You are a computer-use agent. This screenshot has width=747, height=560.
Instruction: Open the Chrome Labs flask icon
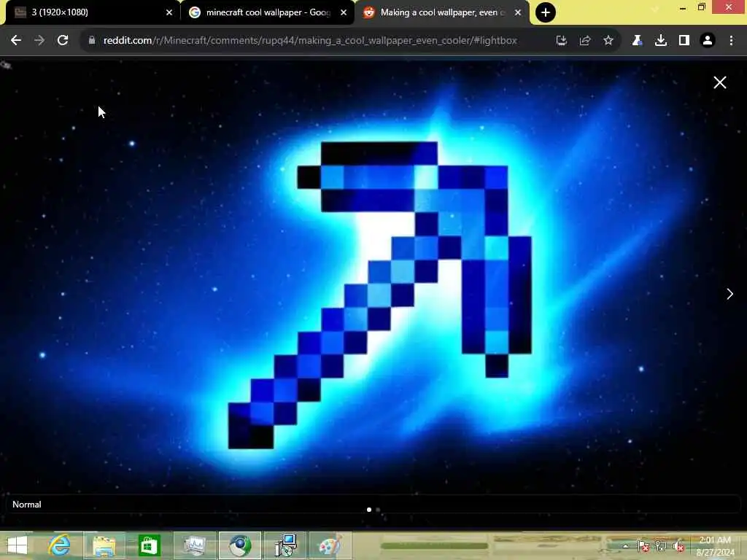pos(637,41)
